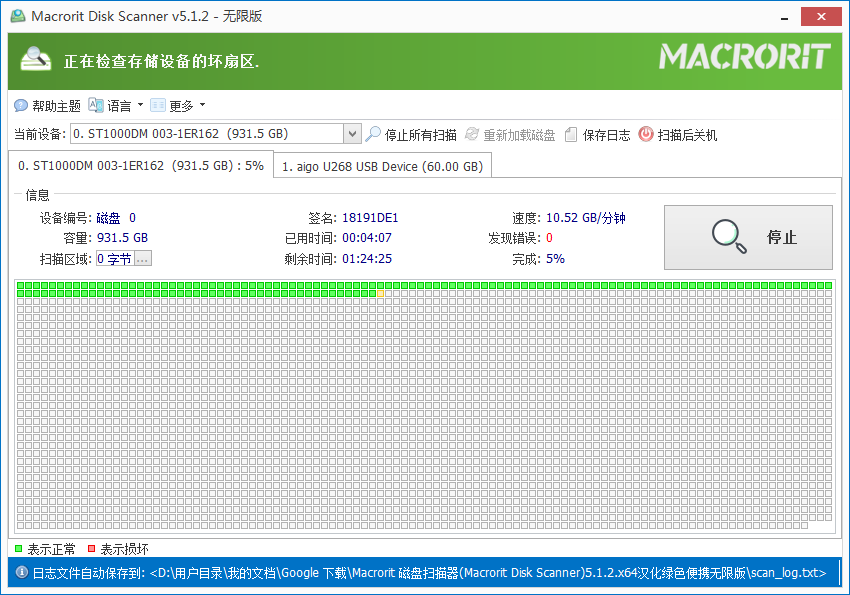Click the 扫描区域 byte range field
The image size is (850, 595).
114,259
